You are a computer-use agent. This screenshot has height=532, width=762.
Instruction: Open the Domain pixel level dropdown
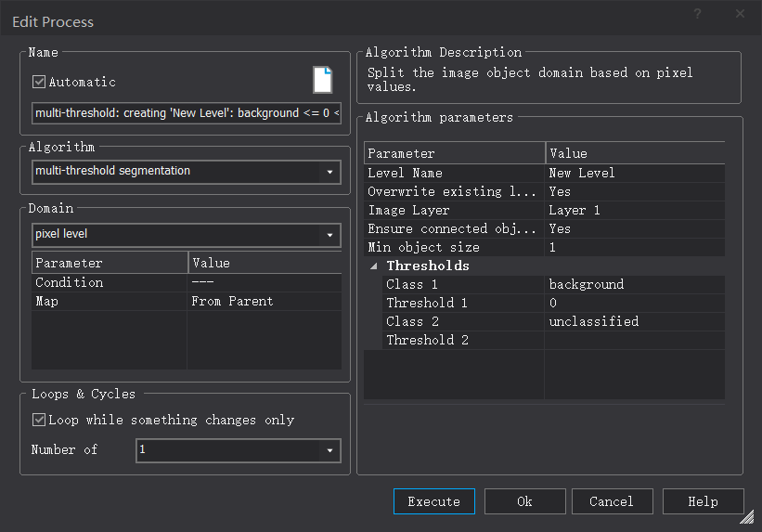pyautogui.click(x=329, y=235)
